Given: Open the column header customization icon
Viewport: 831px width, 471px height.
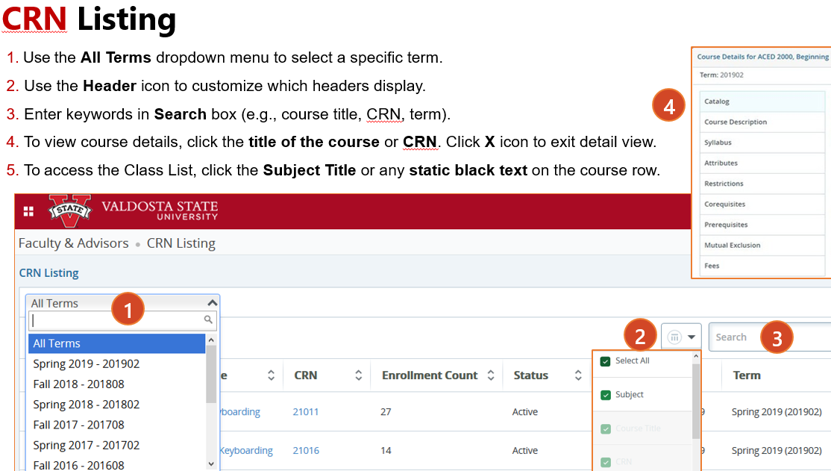Looking at the screenshot, I should click(681, 337).
